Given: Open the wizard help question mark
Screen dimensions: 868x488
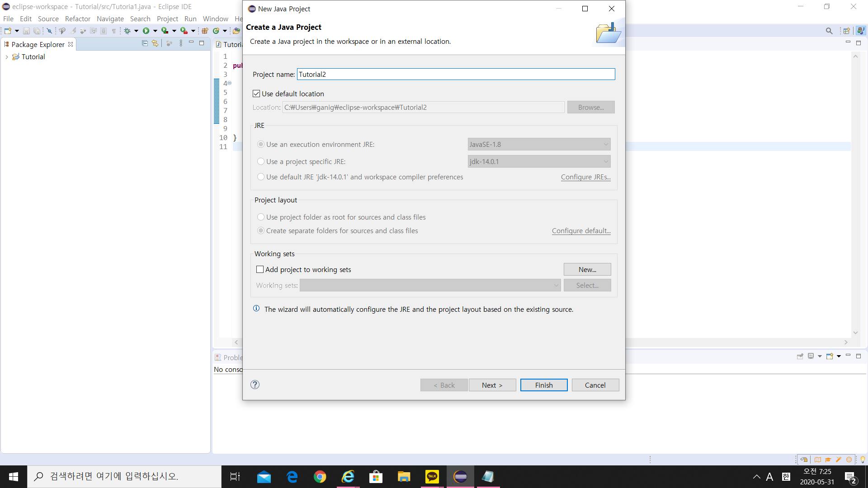Looking at the screenshot, I should 255,385.
